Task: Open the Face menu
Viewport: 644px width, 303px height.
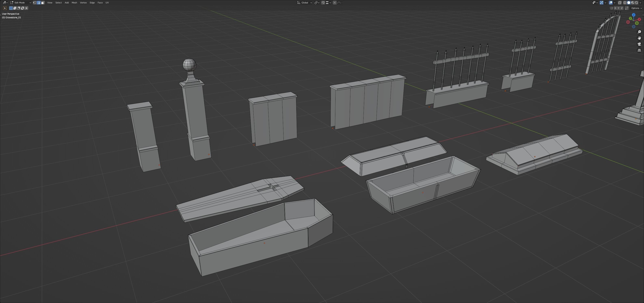Action: pyautogui.click(x=100, y=2)
